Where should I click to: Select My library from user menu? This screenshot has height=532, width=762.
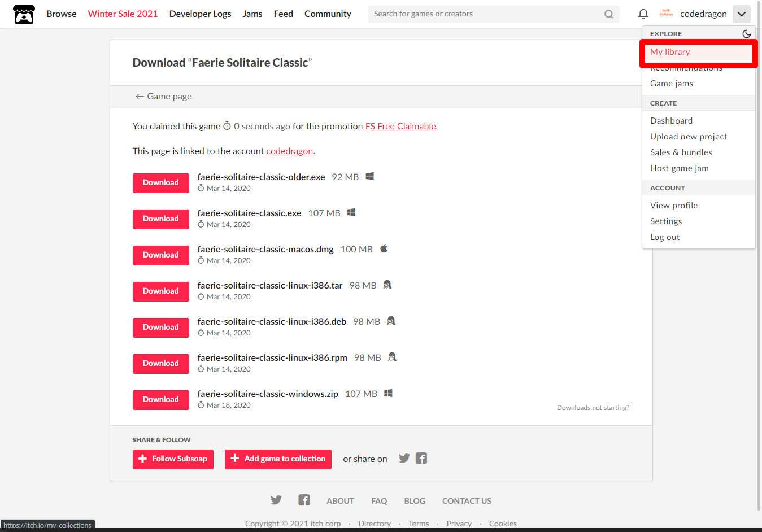699,52
